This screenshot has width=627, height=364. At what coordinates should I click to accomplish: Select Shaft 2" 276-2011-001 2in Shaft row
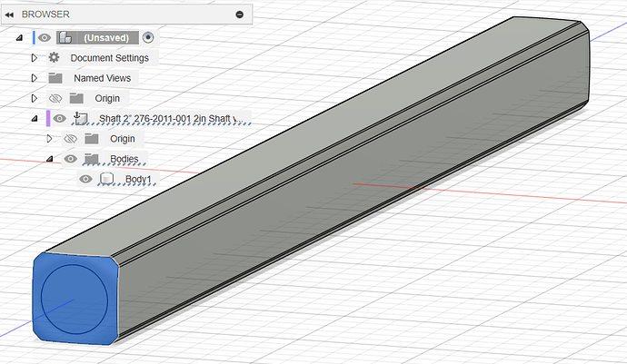tap(171, 118)
